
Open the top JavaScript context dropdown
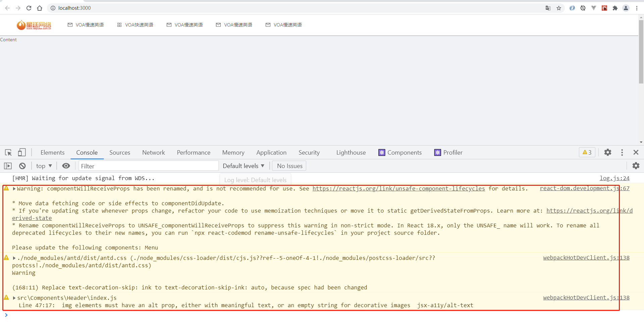click(x=44, y=166)
